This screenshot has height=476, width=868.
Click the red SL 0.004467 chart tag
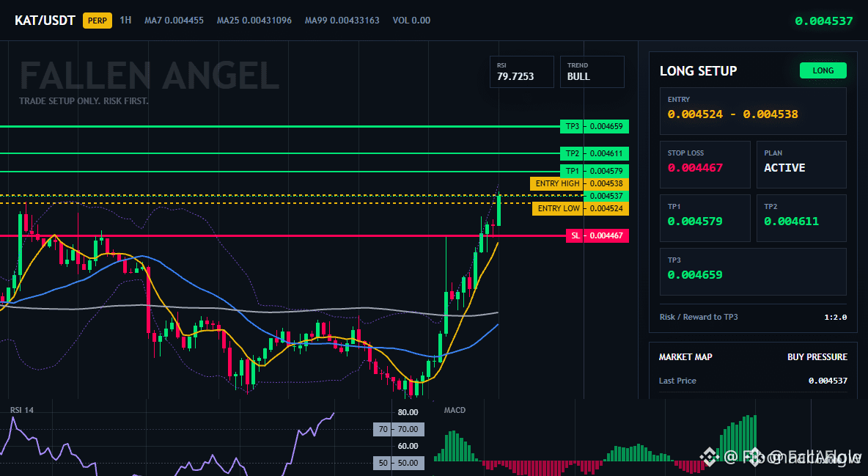(x=597, y=235)
